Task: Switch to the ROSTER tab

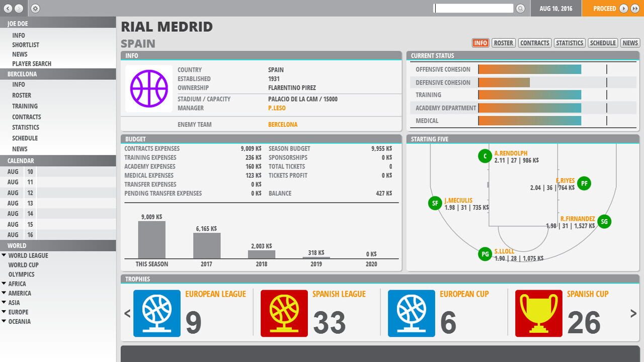Action: (x=503, y=43)
